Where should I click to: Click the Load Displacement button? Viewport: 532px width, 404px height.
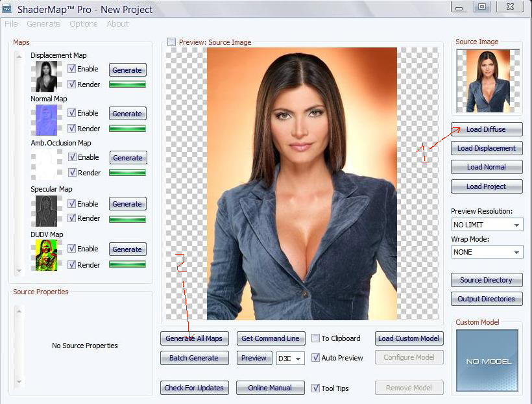(x=487, y=148)
